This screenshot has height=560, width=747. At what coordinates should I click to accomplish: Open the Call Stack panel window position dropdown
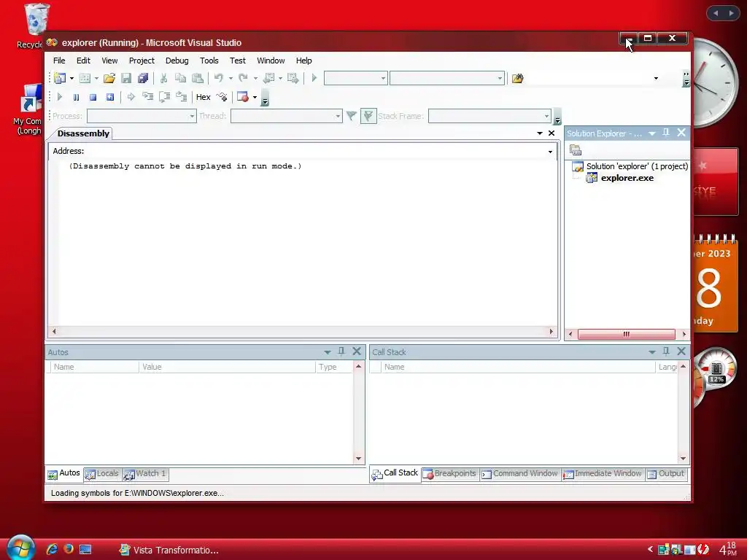[651, 352]
